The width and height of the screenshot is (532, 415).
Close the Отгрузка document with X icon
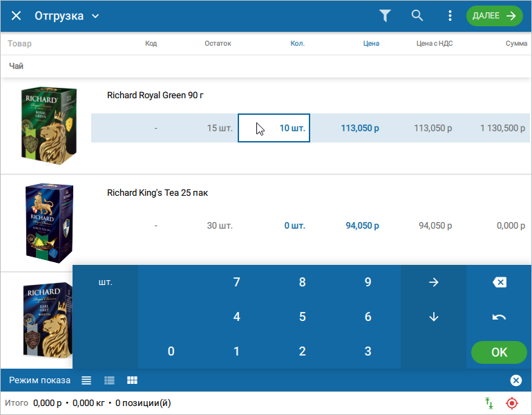tap(16, 16)
